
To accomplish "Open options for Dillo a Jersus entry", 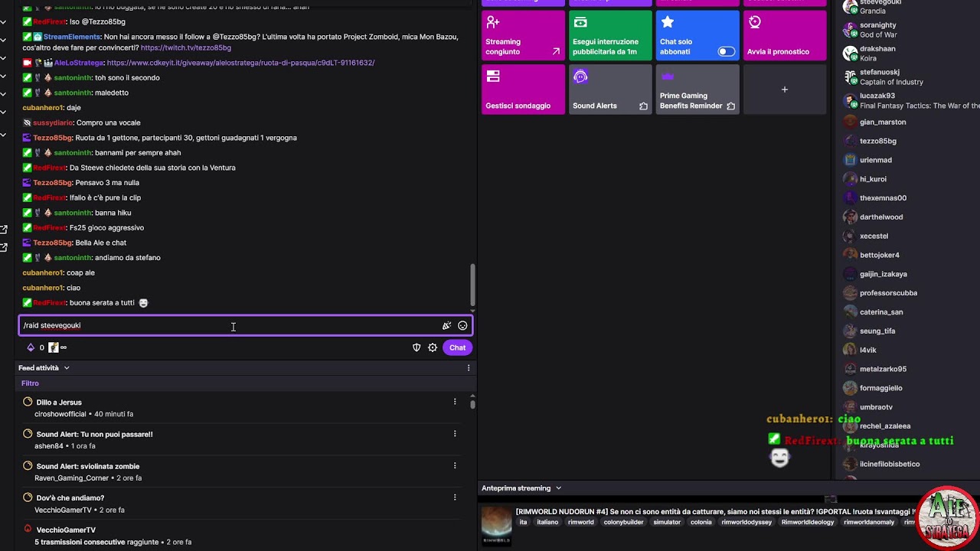I will (x=455, y=402).
